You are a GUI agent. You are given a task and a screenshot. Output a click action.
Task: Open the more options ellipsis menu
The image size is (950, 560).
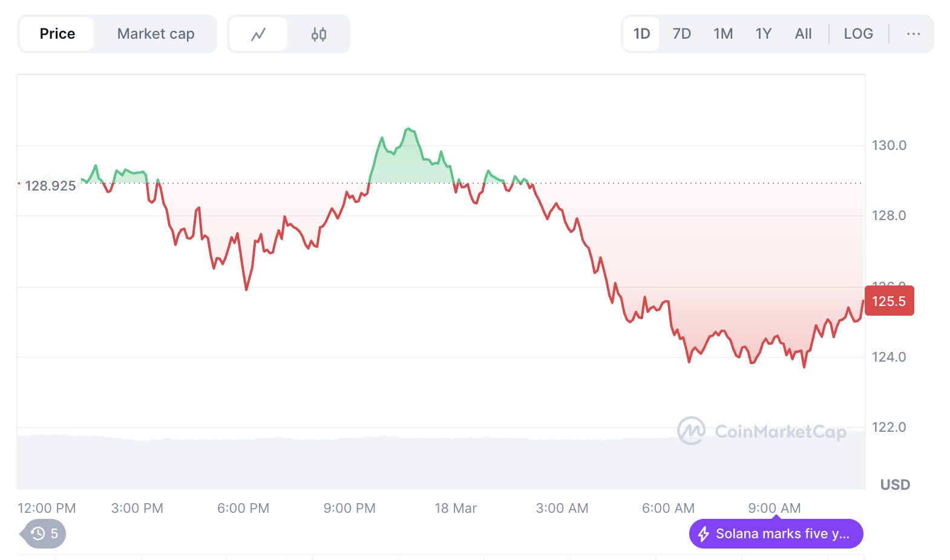click(913, 34)
